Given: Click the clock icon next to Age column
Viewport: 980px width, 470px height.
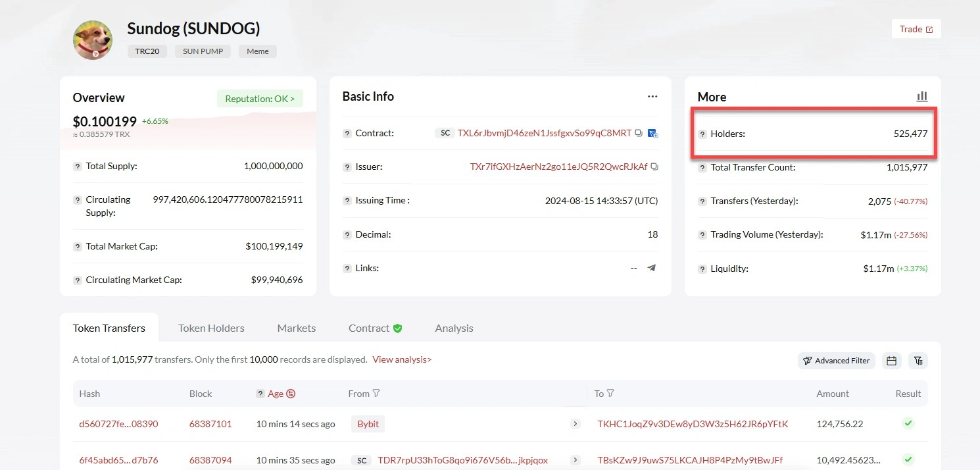Looking at the screenshot, I should click(291, 393).
